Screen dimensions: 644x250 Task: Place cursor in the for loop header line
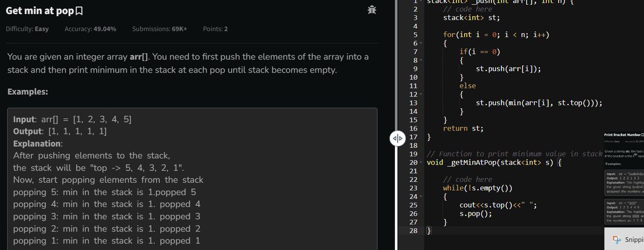tap(496, 35)
